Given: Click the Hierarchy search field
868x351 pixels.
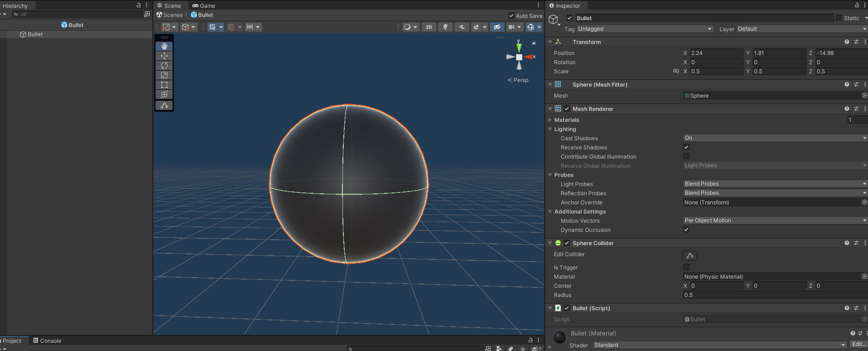Looking at the screenshot, I should (78, 14).
